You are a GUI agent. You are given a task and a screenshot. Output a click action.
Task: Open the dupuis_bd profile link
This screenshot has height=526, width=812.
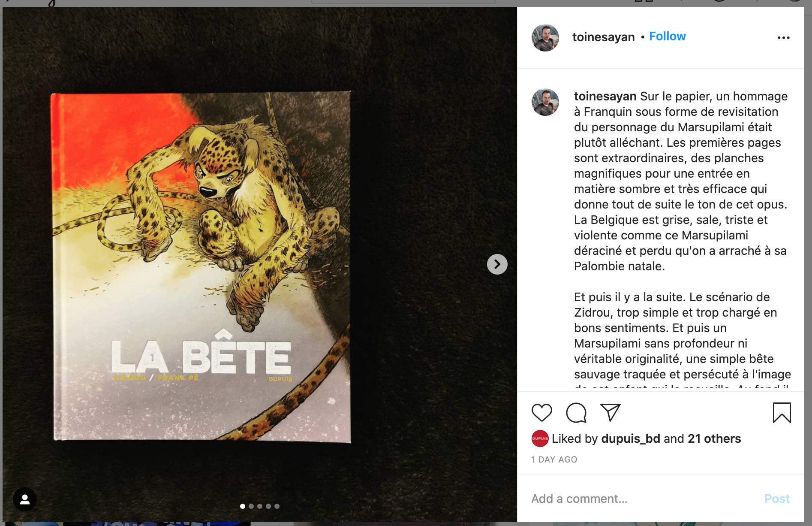coord(630,438)
